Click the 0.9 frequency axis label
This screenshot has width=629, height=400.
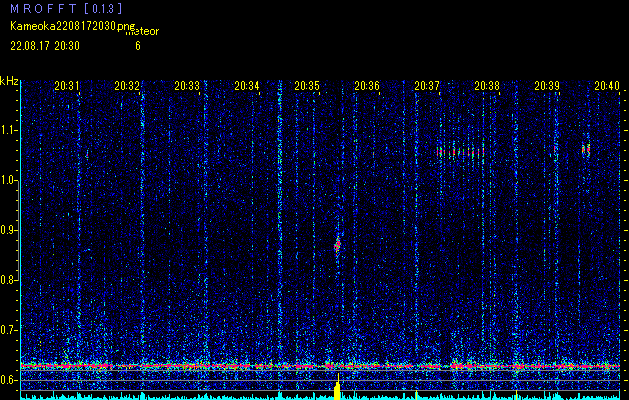point(8,230)
